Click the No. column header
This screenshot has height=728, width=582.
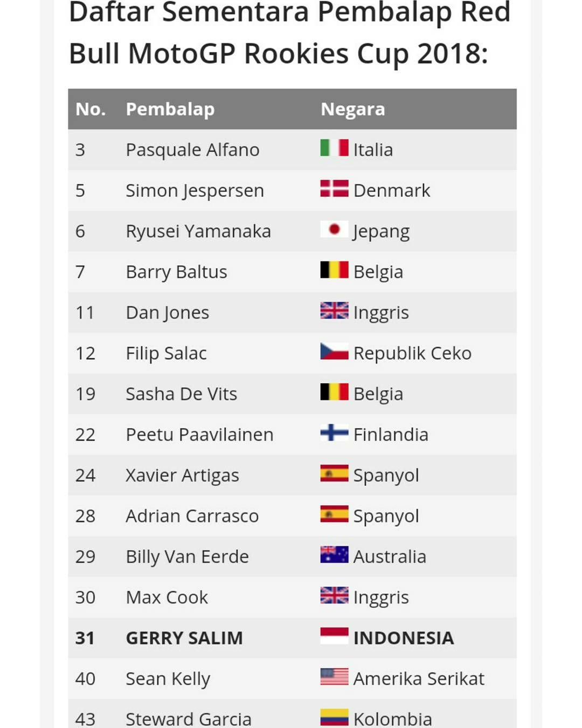click(91, 109)
